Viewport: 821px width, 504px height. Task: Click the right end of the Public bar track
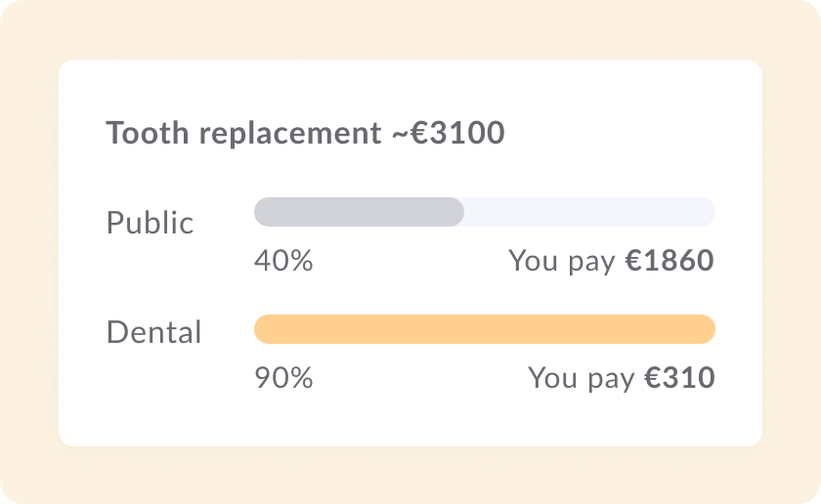(707, 212)
